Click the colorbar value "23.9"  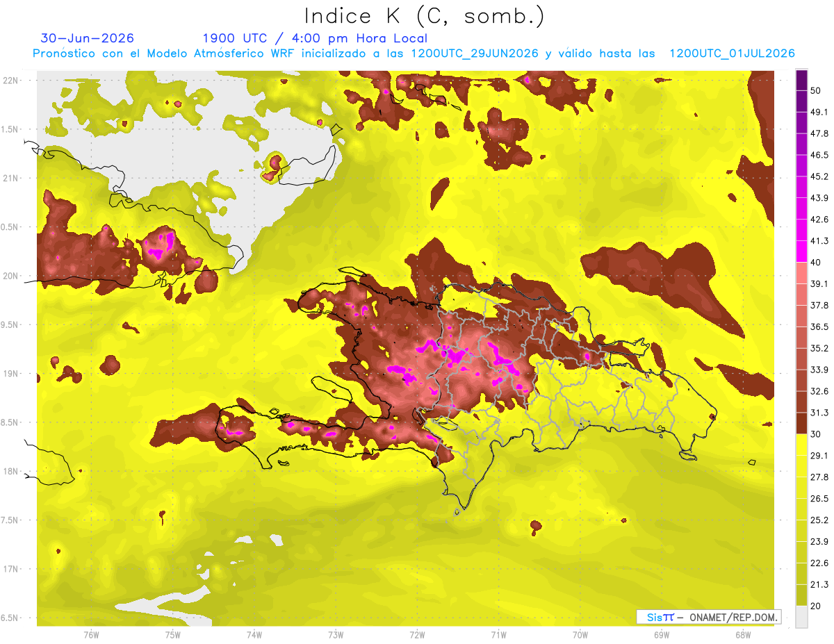tap(819, 541)
